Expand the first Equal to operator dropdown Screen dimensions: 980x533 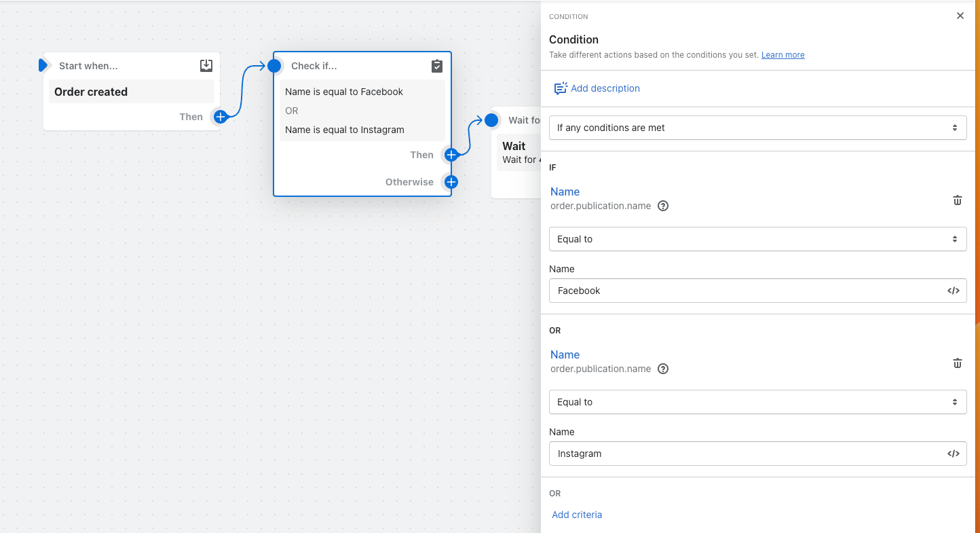[x=757, y=239]
